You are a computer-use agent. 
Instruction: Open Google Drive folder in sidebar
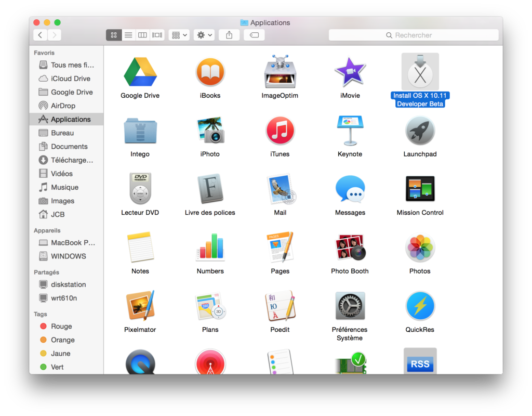point(66,92)
